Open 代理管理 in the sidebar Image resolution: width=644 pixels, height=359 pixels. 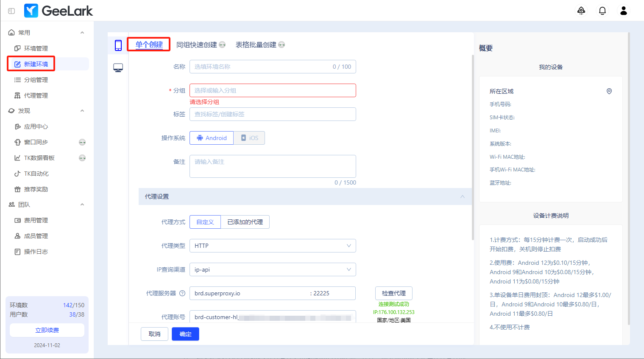tap(36, 95)
